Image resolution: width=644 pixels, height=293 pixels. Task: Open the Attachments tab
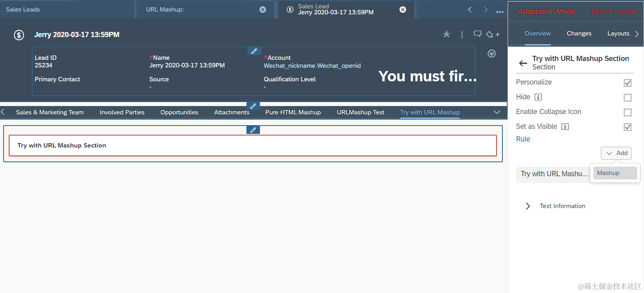(x=232, y=112)
